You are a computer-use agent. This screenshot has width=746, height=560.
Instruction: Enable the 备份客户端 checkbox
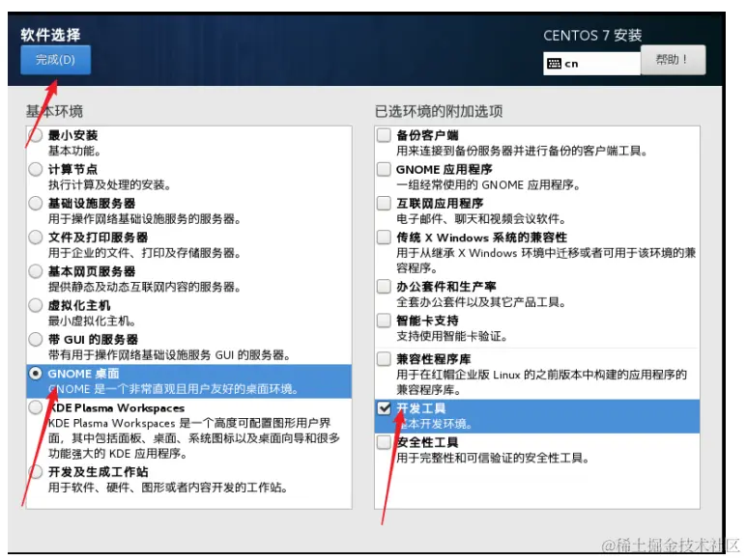[384, 135]
